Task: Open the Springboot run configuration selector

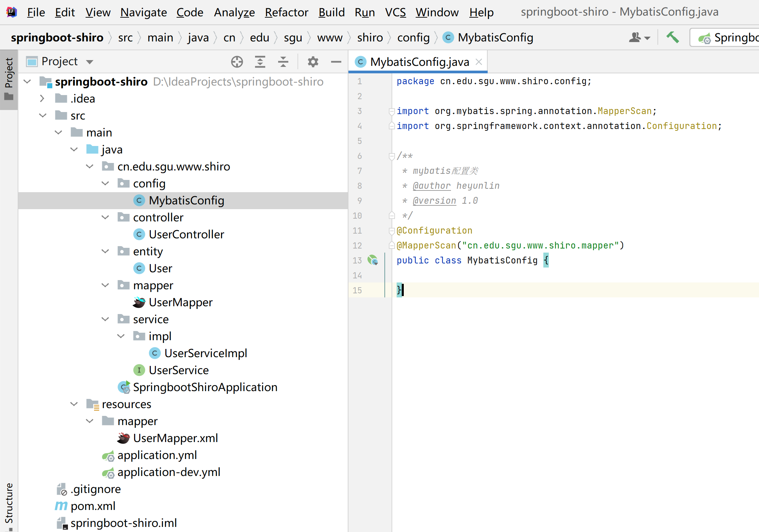Action: tap(727, 37)
